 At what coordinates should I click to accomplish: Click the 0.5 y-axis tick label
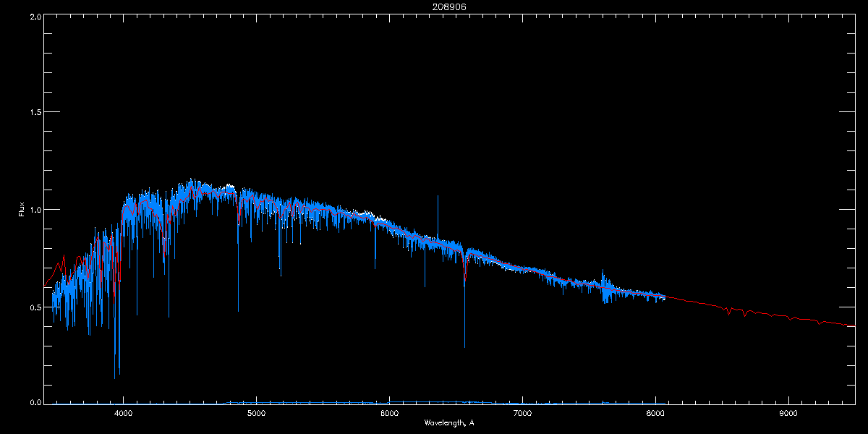coord(34,307)
